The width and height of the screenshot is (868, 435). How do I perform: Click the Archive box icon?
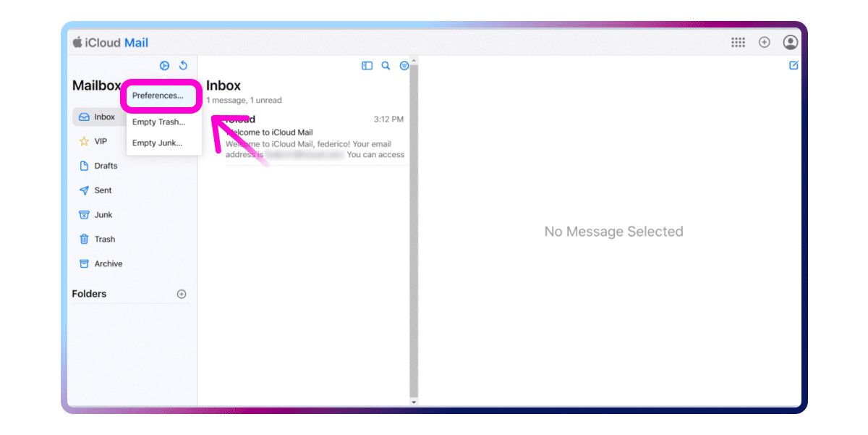[84, 263]
